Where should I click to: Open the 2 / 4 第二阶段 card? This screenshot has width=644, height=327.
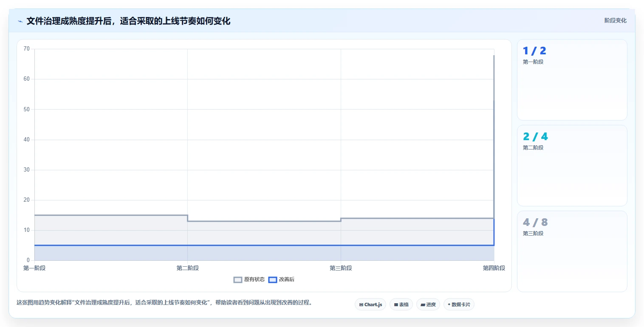tap(572, 166)
